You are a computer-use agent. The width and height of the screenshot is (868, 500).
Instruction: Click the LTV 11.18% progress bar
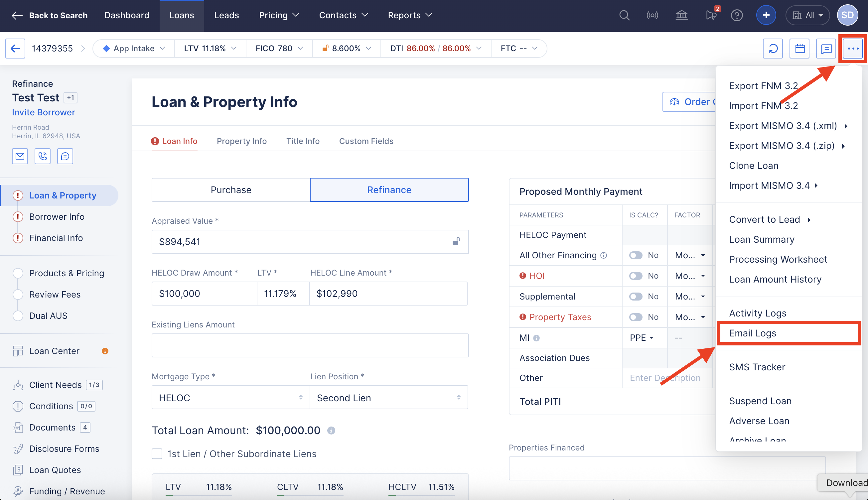(x=199, y=496)
